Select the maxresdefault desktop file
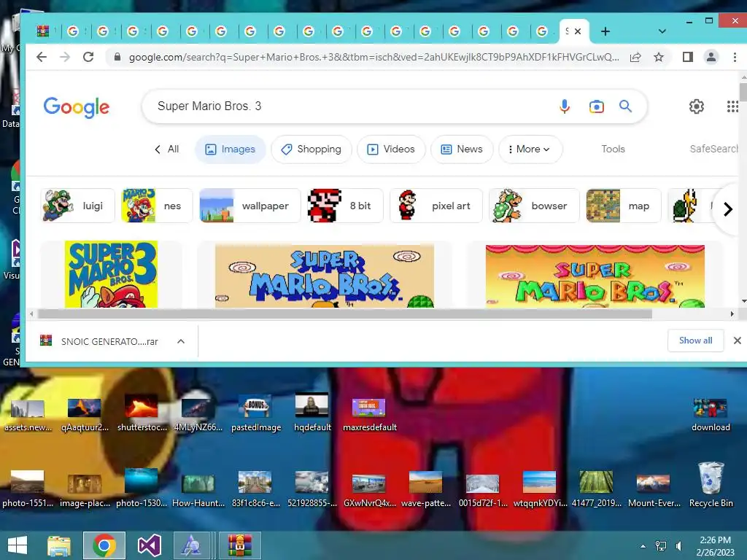This screenshot has width=747, height=560. [370, 414]
